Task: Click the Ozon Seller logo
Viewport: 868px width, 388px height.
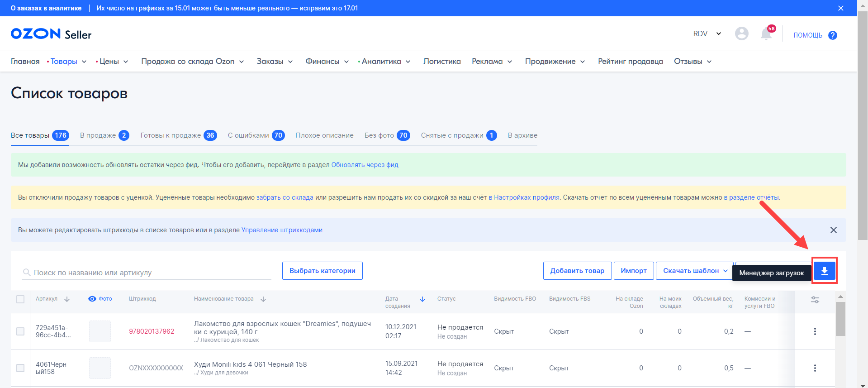Action: point(51,34)
